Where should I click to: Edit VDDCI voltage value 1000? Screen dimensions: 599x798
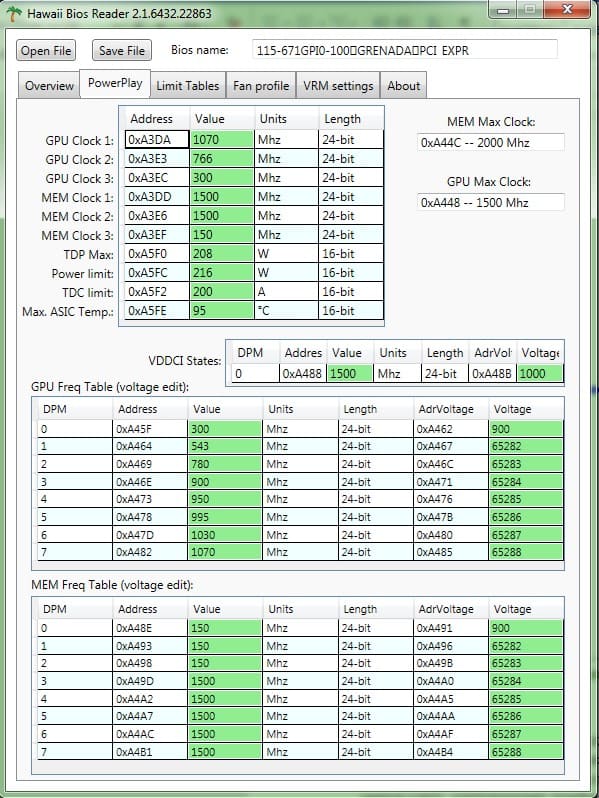click(x=540, y=374)
